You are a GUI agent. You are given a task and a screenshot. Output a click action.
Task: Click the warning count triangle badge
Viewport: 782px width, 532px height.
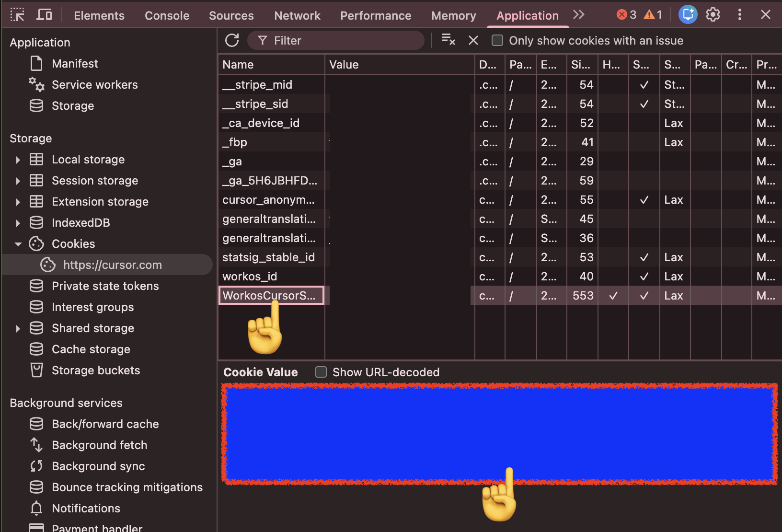pos(653,15)
